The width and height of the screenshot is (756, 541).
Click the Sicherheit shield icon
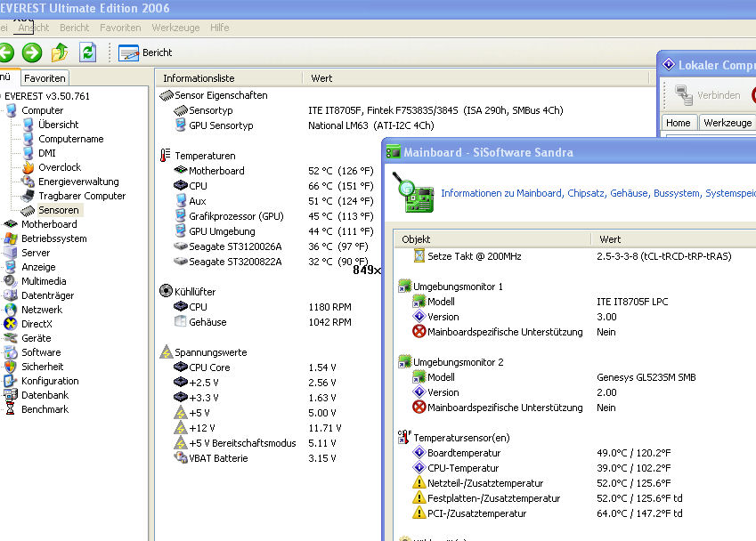pyautogui.click(x=11, y=367)
